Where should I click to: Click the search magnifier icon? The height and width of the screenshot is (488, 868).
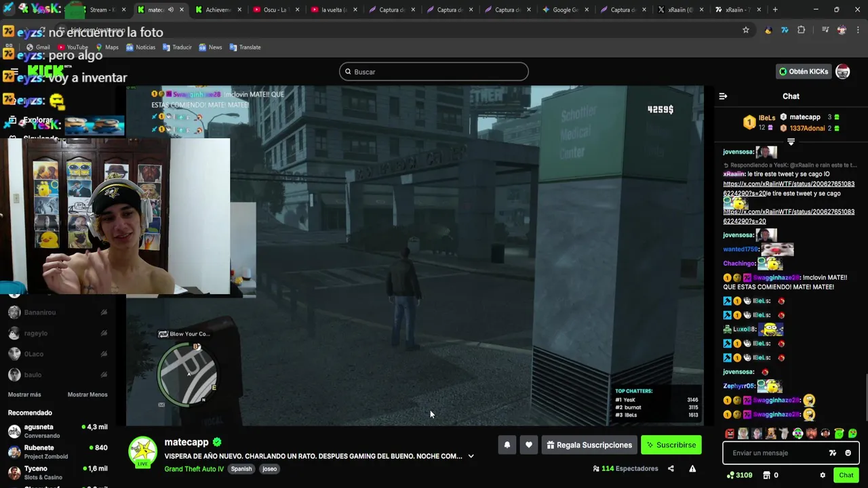[x=348, y=72]
